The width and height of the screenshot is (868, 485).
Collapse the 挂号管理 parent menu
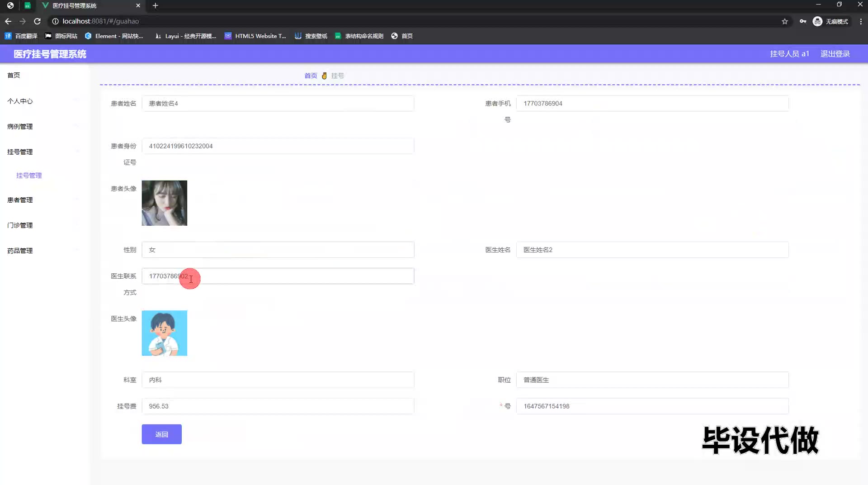click(x=20, y=152)
